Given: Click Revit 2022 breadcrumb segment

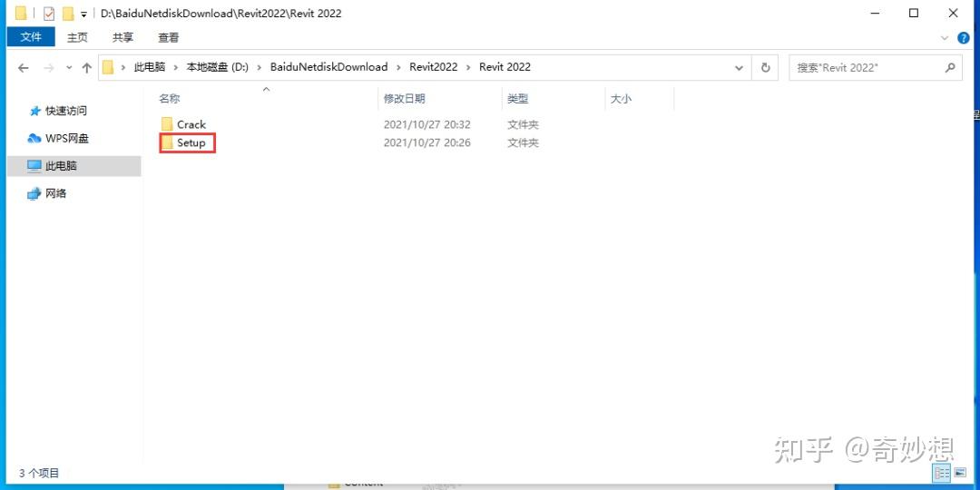Looking at the screenshot, I should [x=505, y=67].
